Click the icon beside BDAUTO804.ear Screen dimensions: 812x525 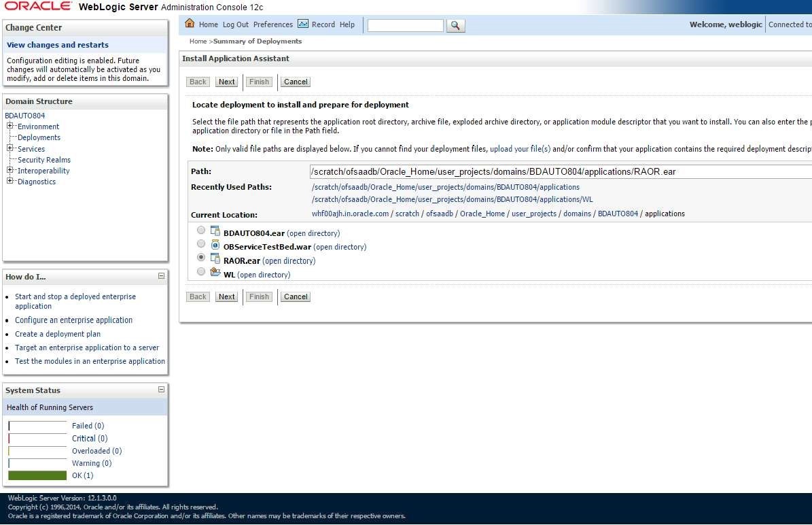pyautogui.click(x=215, y=231)
